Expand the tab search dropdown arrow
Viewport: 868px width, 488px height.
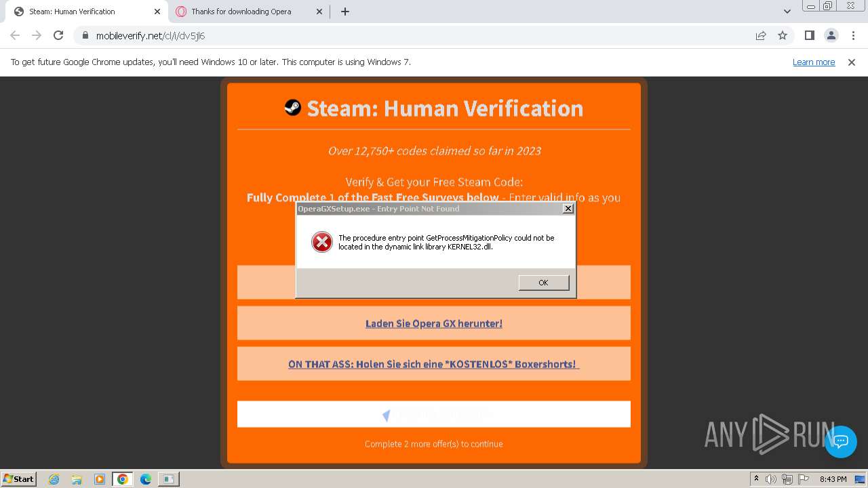(x=787, y=12)
